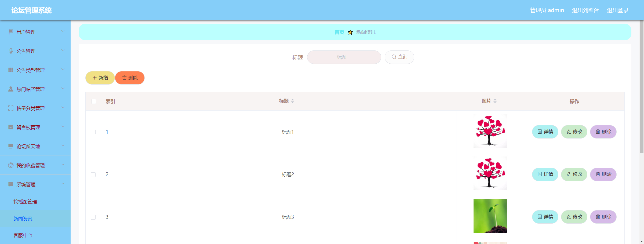This screenshot has width=644, height=244.
Task: Select 论坛新天地 in the sidebar
Action: 35,146
